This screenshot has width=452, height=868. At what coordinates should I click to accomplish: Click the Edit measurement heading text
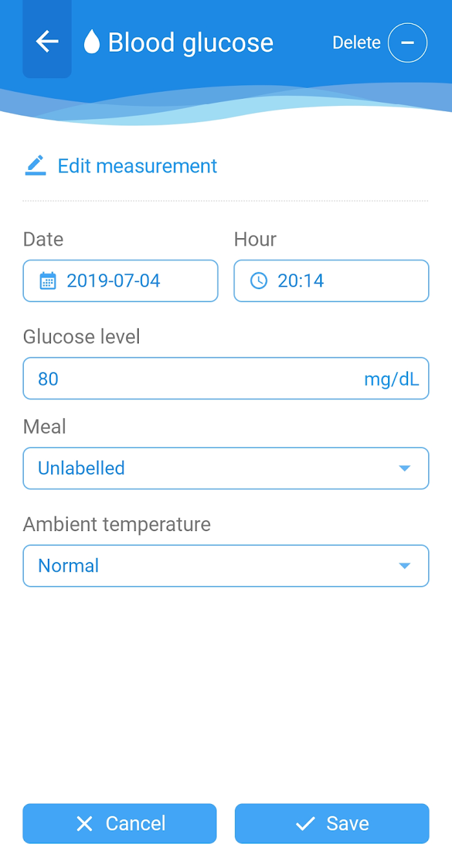tap(138, 166)
